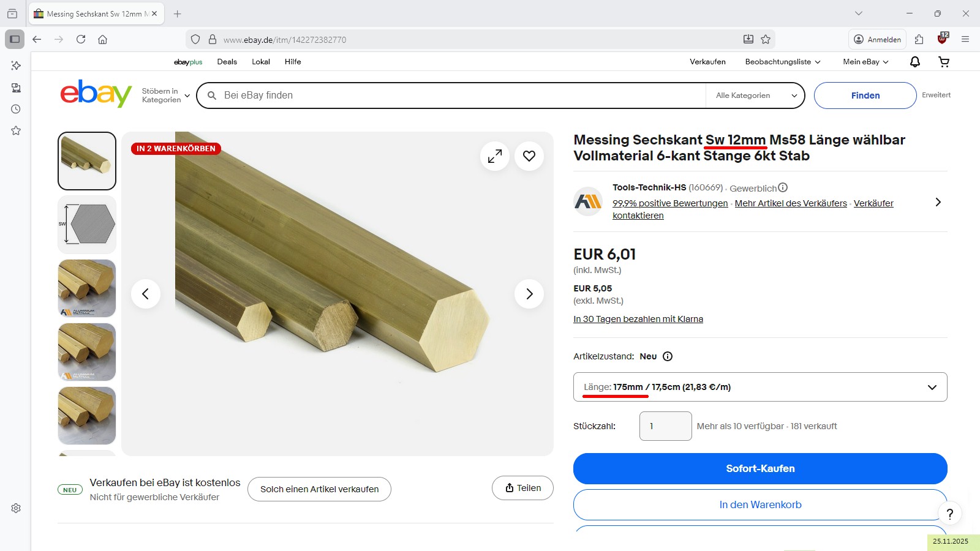Expand Stöbern in Kategorien menu
The height and width of the screenshot is (551, 980).
click(x=166, y=96)
